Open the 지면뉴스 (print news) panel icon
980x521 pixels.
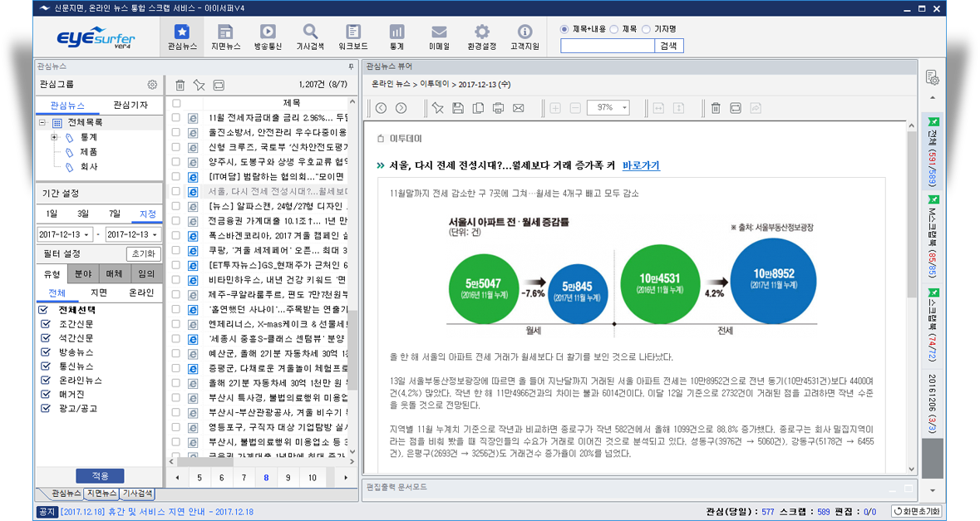coord(224,36)
